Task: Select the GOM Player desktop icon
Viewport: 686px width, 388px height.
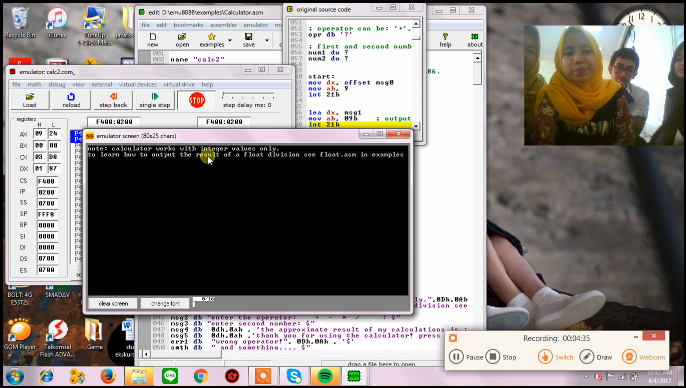Action: pyautogui.click(x=20, y=335)
